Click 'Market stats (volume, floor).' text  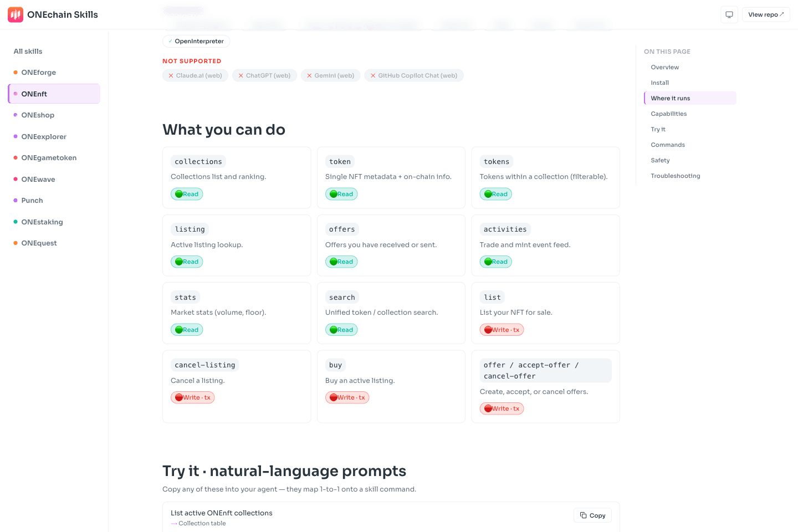click(x=218, y=313)
